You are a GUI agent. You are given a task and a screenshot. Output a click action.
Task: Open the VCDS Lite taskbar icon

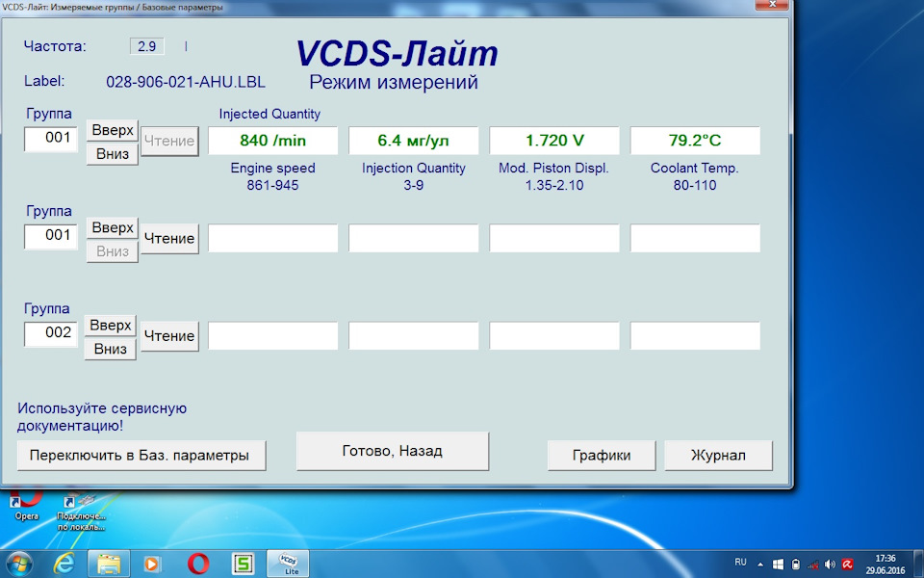pyautogui.click(x=288, y=564)
